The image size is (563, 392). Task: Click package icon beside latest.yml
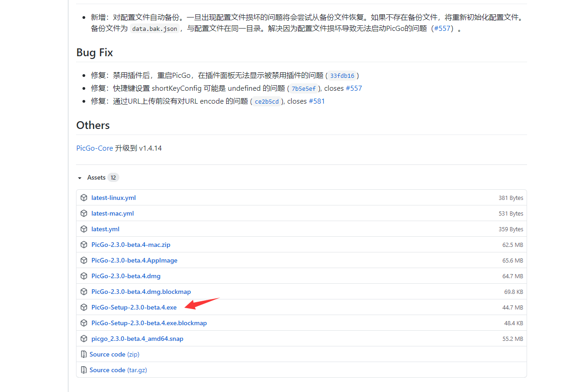point(84,229)
